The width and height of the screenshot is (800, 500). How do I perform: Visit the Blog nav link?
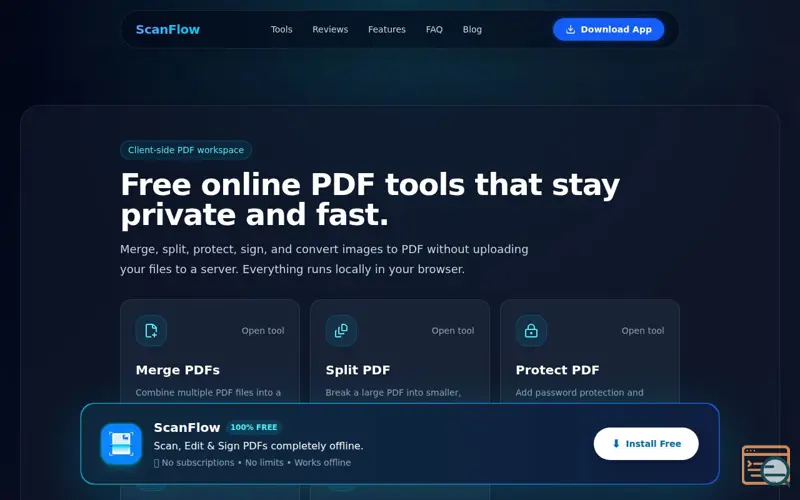click(472, 30)
